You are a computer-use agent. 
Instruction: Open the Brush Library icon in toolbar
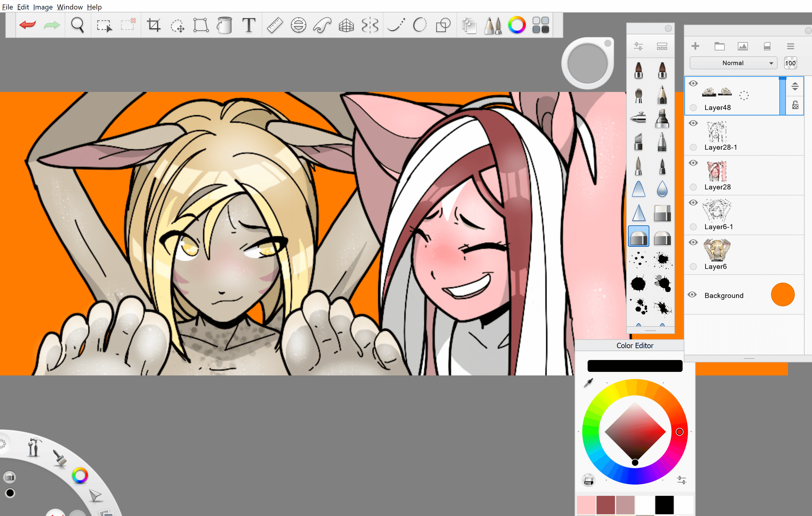coord(493,25)
